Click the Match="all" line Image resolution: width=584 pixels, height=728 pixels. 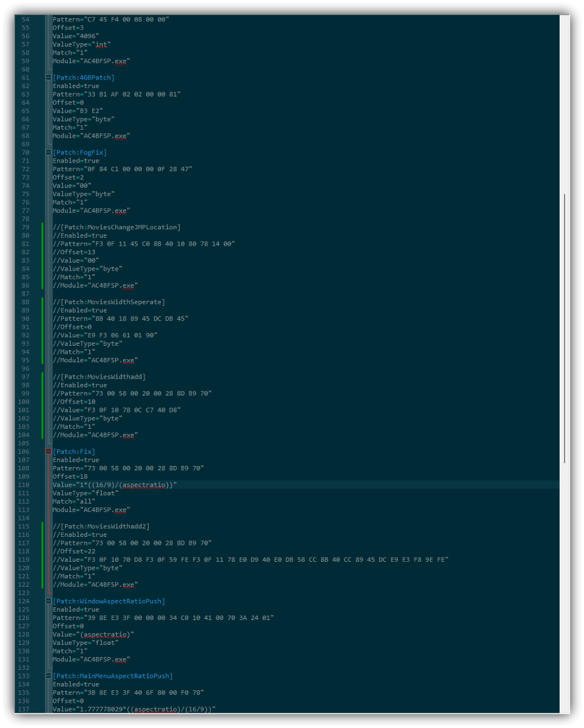pyautogui.click(x=74, y=501)
